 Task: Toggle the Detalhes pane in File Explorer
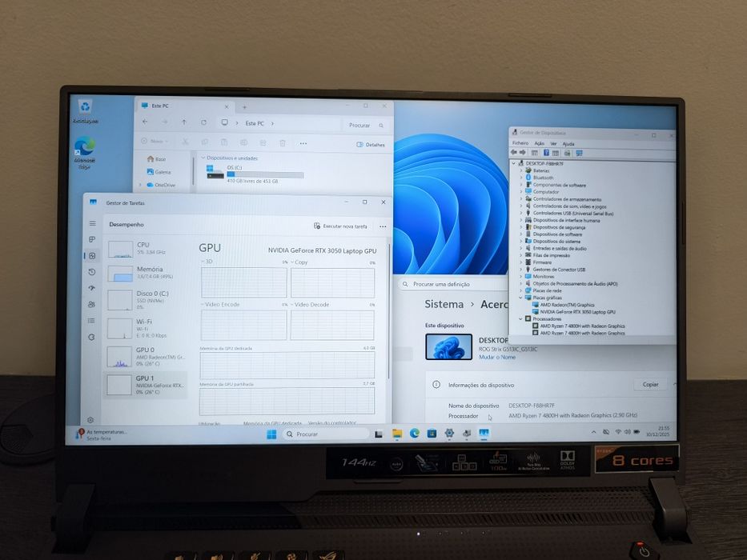[371, 144]
